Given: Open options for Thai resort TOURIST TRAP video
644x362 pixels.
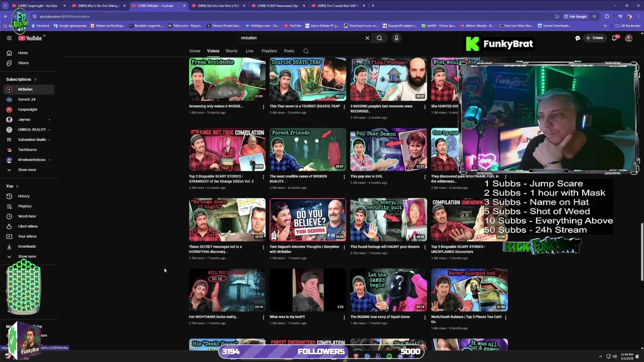Looking at the screenshot, I should [344, 107].
